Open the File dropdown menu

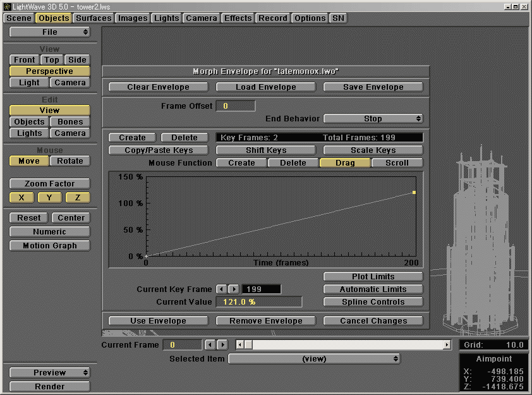[50, 32]
